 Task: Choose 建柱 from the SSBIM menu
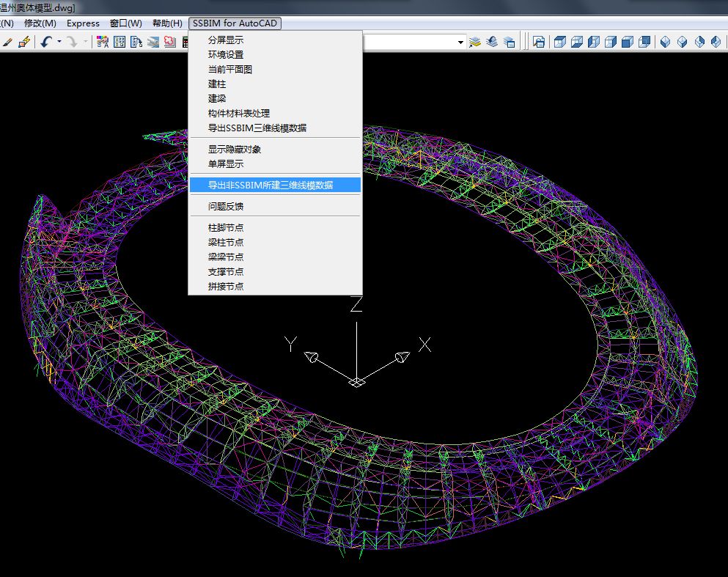tap(276, 84)
